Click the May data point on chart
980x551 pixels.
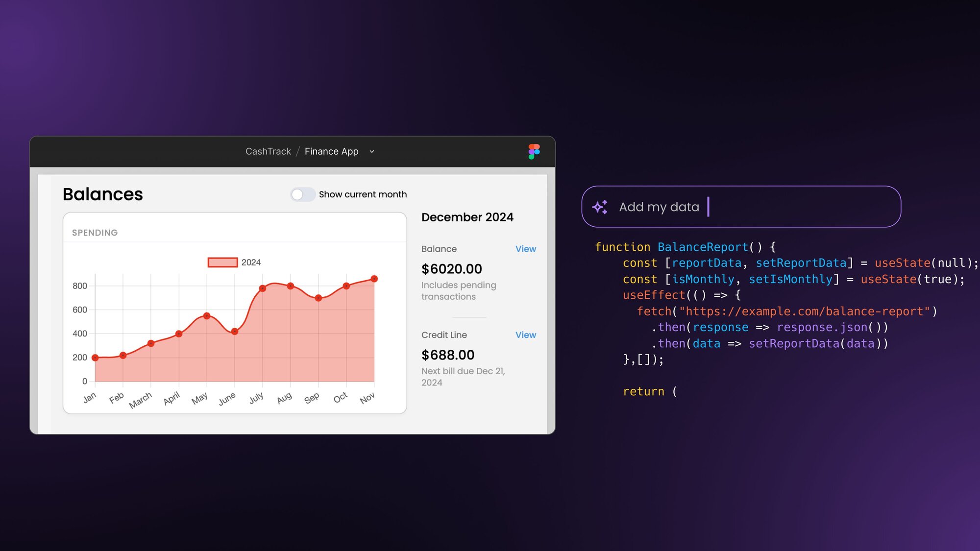tap(207, 316)
